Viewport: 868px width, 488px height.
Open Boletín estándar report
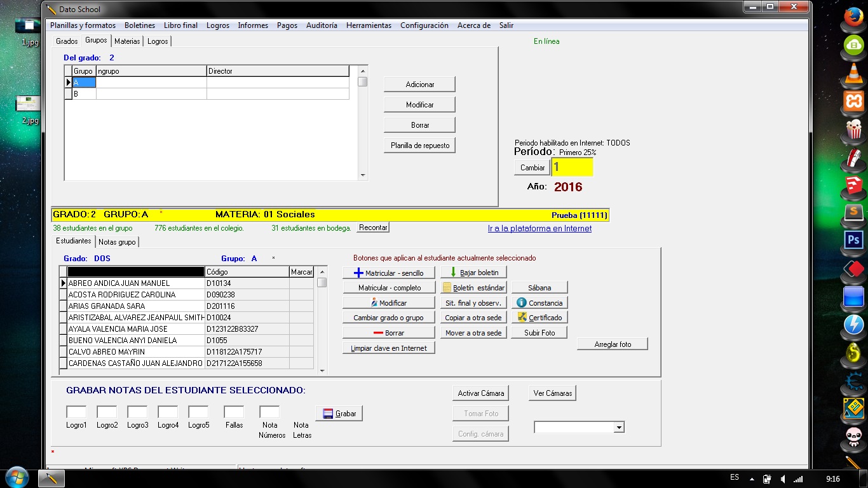tap(473, 288)
